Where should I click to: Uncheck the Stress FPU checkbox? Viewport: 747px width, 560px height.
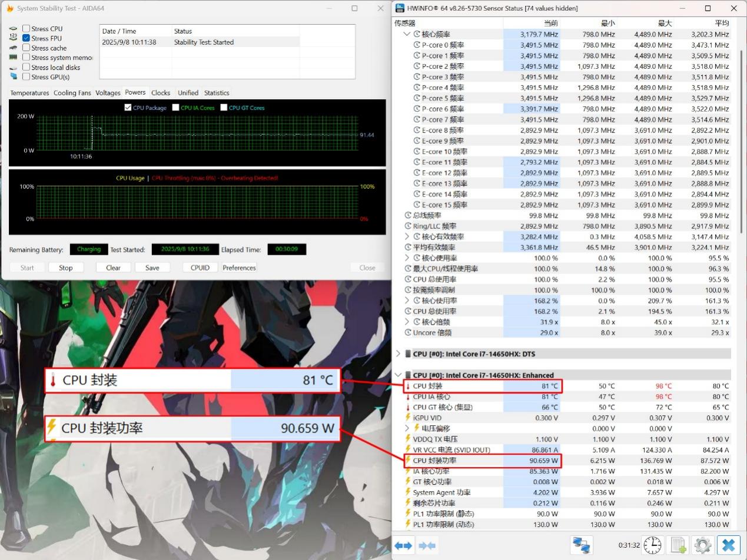coord(26,38)
